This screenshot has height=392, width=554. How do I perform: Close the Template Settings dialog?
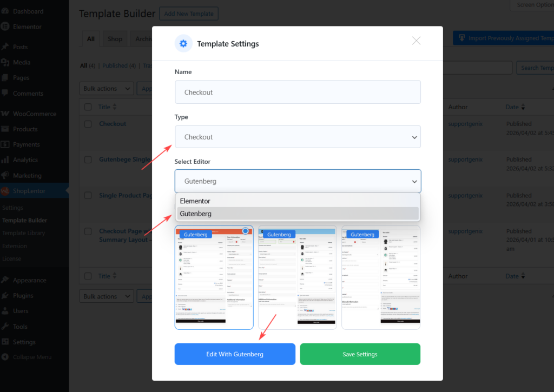click(416, 41)
